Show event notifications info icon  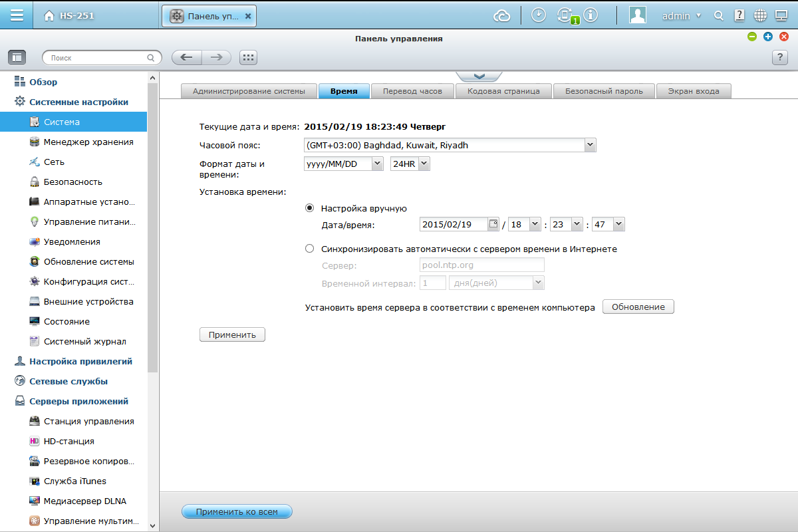[591, 15]
